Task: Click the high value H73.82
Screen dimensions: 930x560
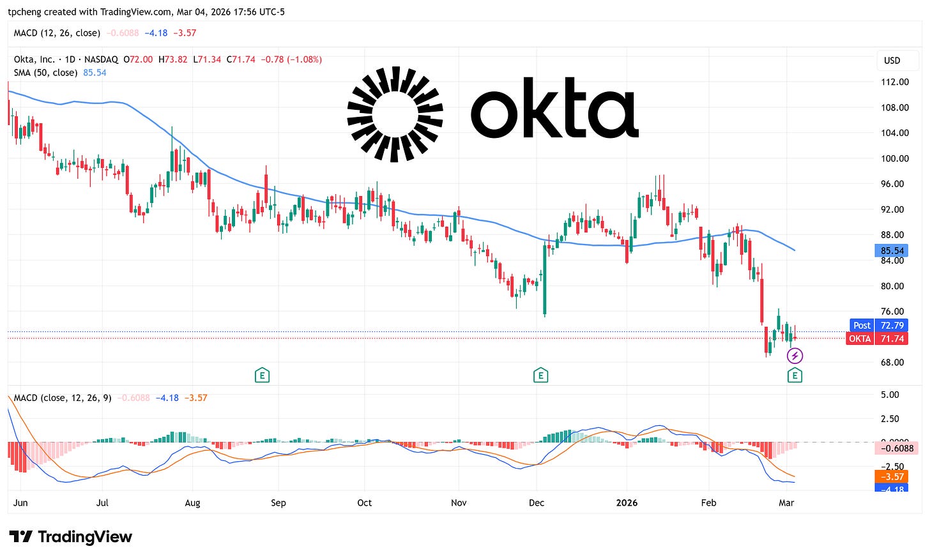Action: [x=173, y=59]
